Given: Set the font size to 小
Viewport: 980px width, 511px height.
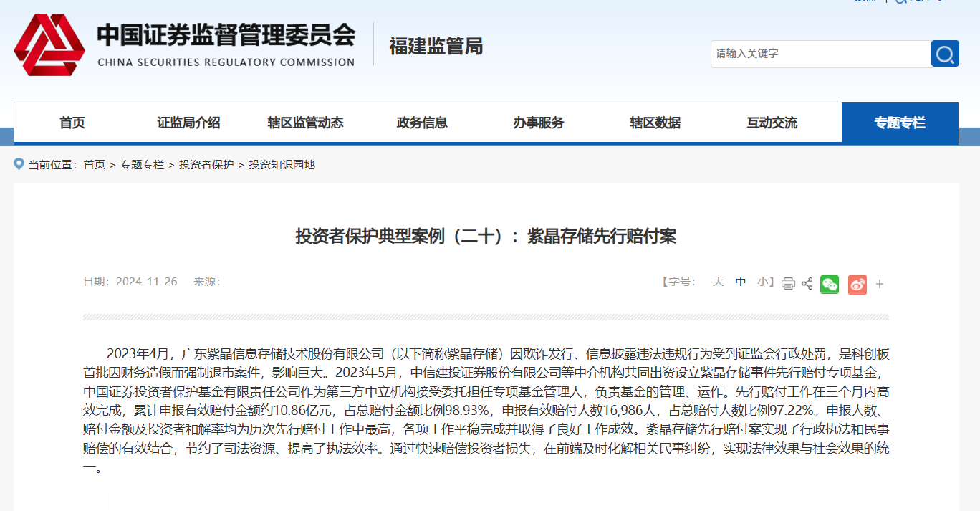Looking at the screenshot, I should pyautogui.click(x=762, y=282).
